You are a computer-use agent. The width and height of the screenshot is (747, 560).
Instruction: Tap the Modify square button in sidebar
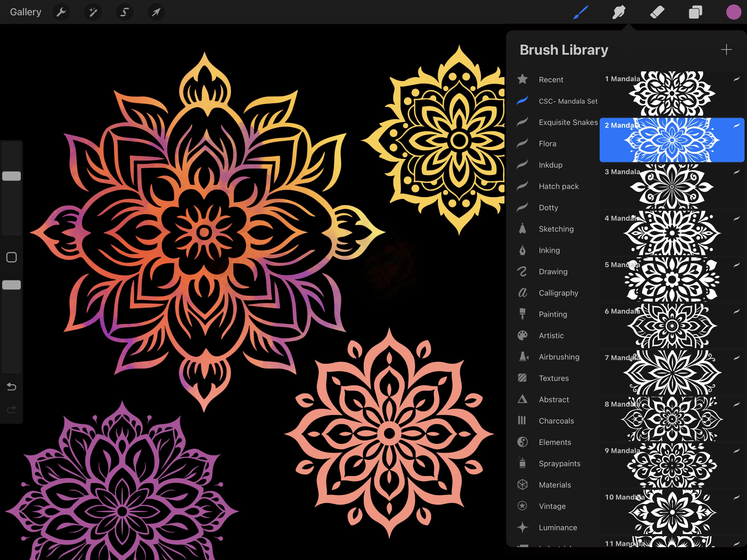click(11, 257)
